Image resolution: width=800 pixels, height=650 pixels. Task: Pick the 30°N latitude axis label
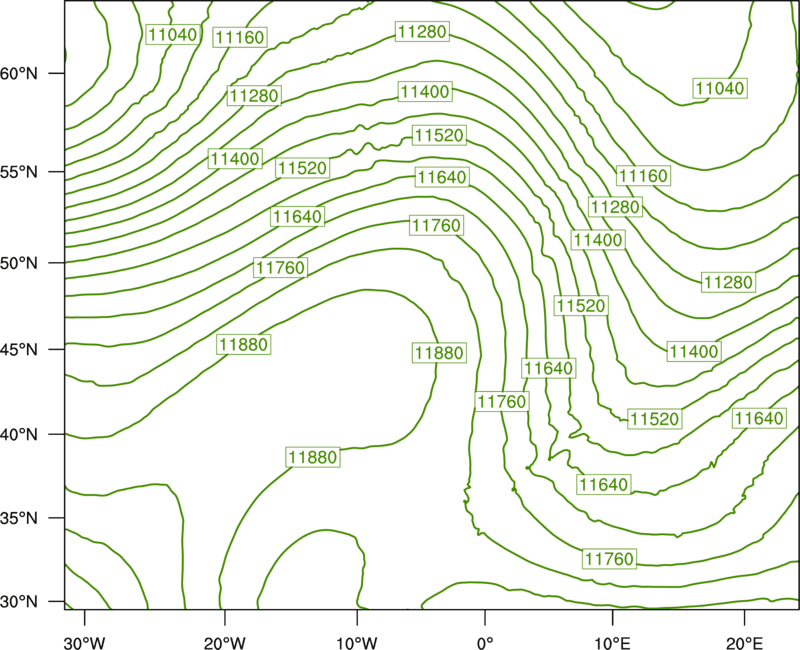19,602
